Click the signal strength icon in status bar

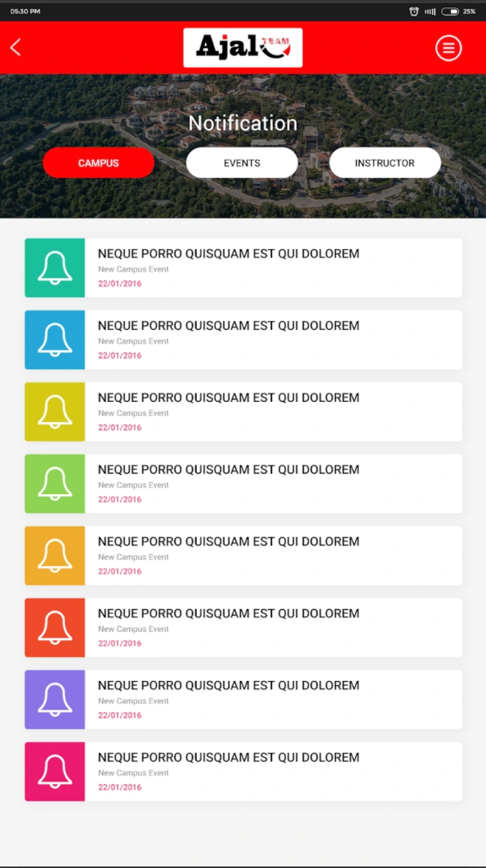(x=430, y=11)
